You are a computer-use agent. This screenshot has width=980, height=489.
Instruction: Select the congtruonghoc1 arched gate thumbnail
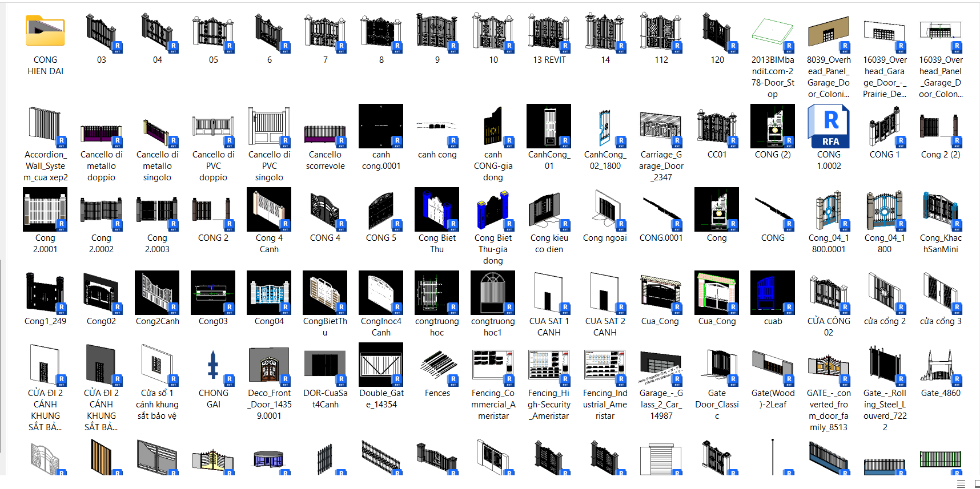tap(493, 293)
